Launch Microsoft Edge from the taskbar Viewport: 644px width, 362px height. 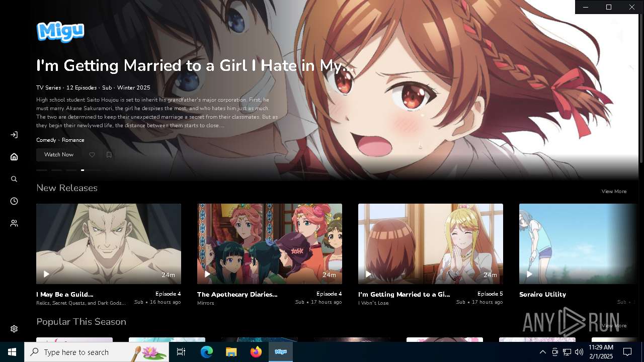point(207,352)
